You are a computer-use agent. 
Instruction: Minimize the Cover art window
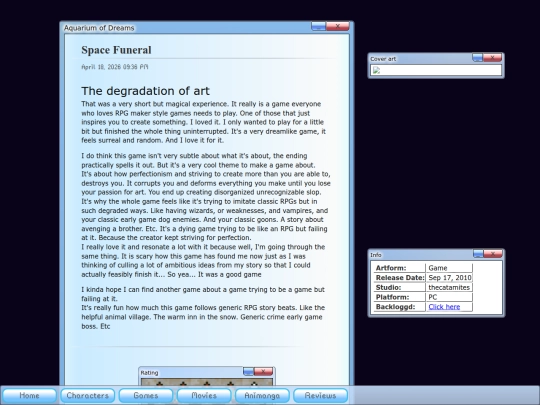point(477,58)
